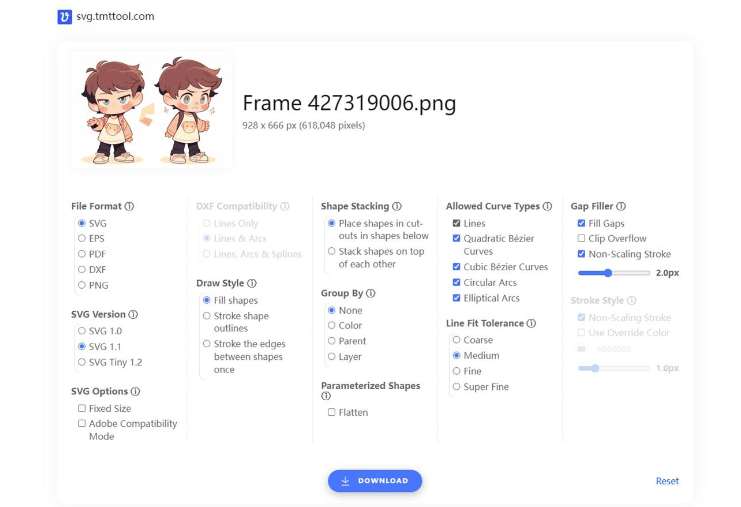
Task: Select the PNG file format
Action: [x=82, y=285]
